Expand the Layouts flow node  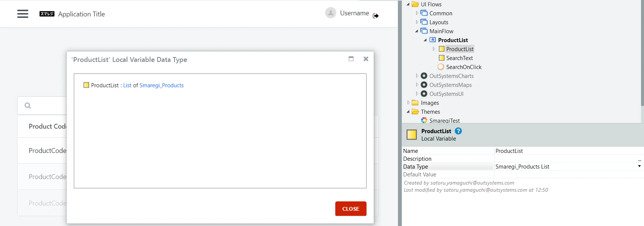point(417,22)
